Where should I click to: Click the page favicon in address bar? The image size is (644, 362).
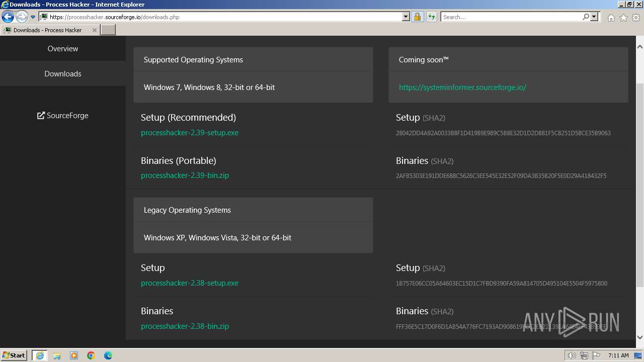click(44, 17)
